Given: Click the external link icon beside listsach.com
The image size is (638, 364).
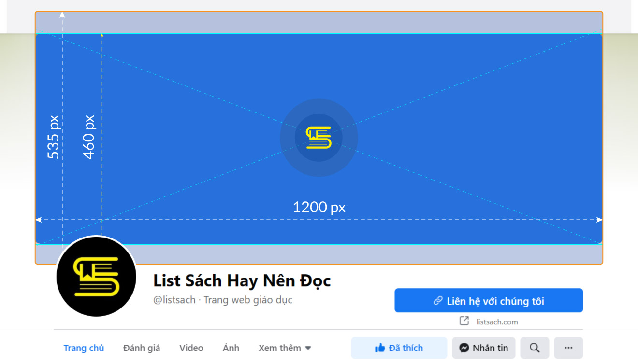Looking at the screenshot, I should click(x=464, y=321).
